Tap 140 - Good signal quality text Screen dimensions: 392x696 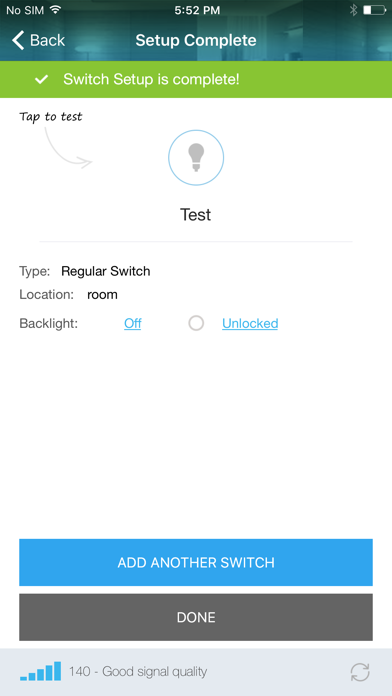pyautogui.click(x=138, y=672)
